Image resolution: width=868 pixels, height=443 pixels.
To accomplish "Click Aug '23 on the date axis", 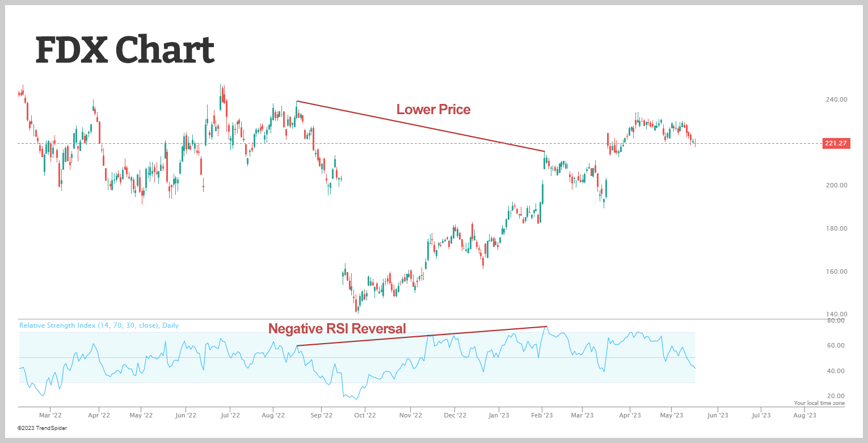I will 804,415.
